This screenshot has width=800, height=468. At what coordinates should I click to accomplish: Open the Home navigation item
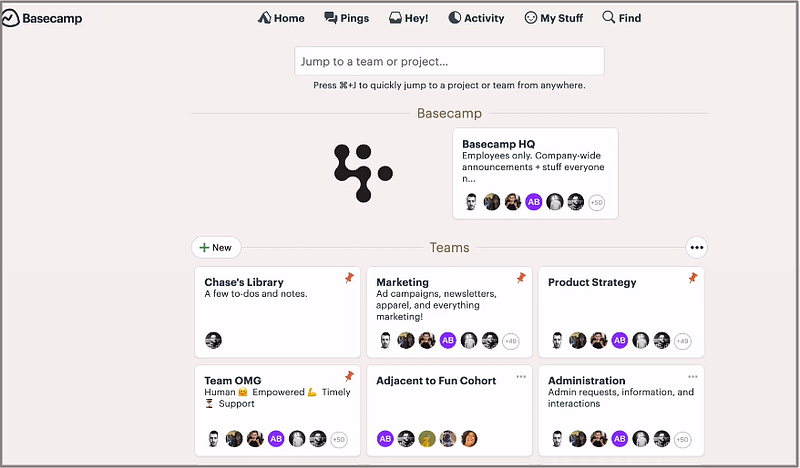(281, 18)
